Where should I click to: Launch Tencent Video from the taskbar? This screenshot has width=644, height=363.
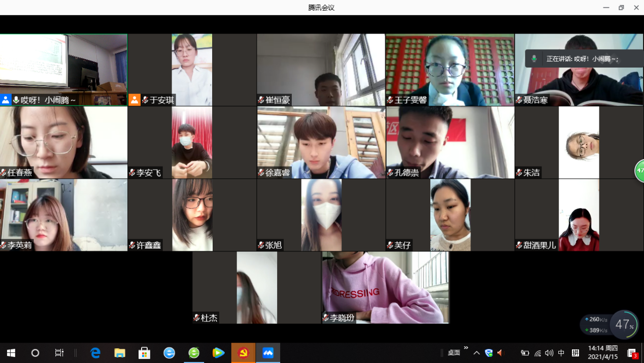pyautogui.click(x=218, y=353)
